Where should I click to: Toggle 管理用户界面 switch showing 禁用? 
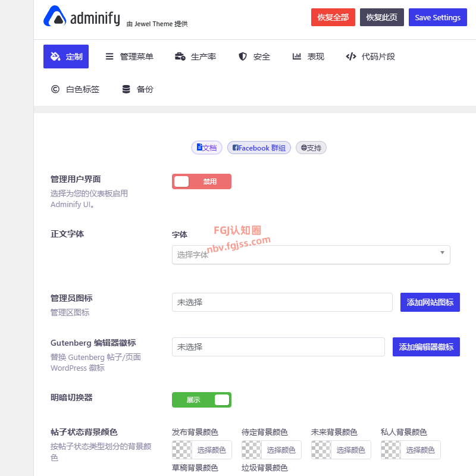(202, 181)
